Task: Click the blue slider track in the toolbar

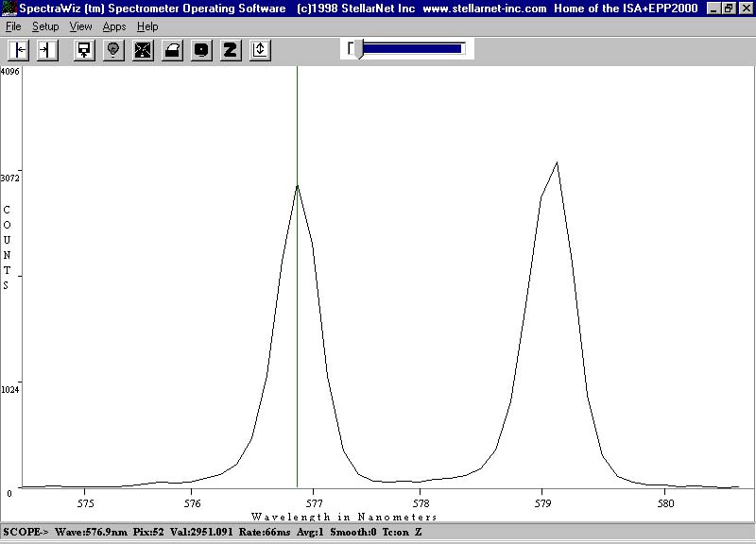Action: 413,49
